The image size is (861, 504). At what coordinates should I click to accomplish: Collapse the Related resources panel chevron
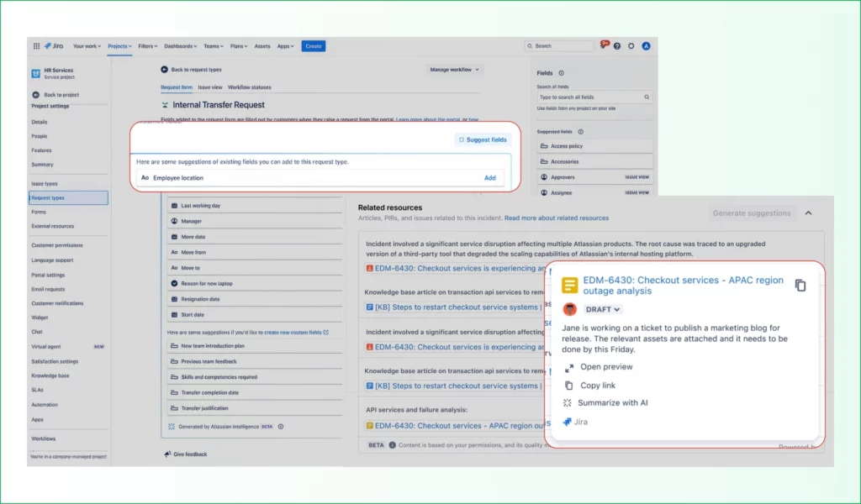(808, 213)
